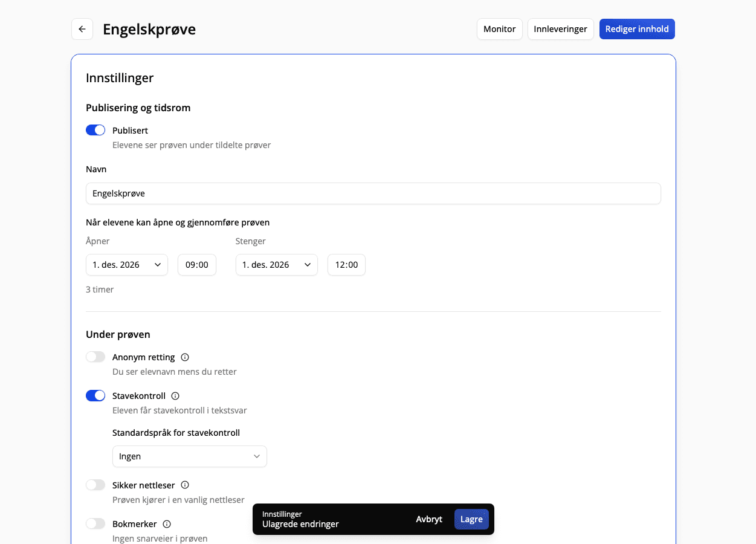The height and width of the screenshot is (544, 756).
Task: Edit the 12:00 closing time field
Action: tap(346, 265)
